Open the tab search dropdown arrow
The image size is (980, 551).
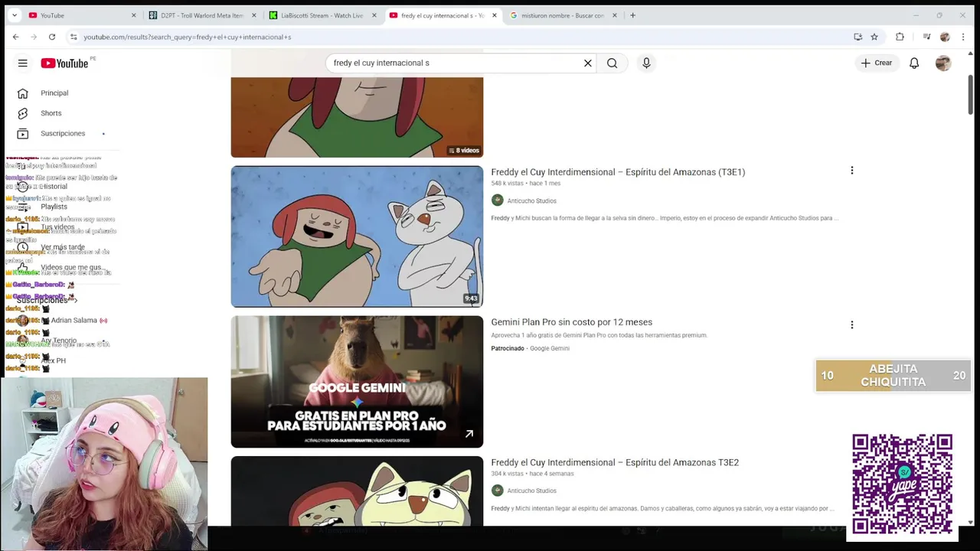(x=14, y=15)
